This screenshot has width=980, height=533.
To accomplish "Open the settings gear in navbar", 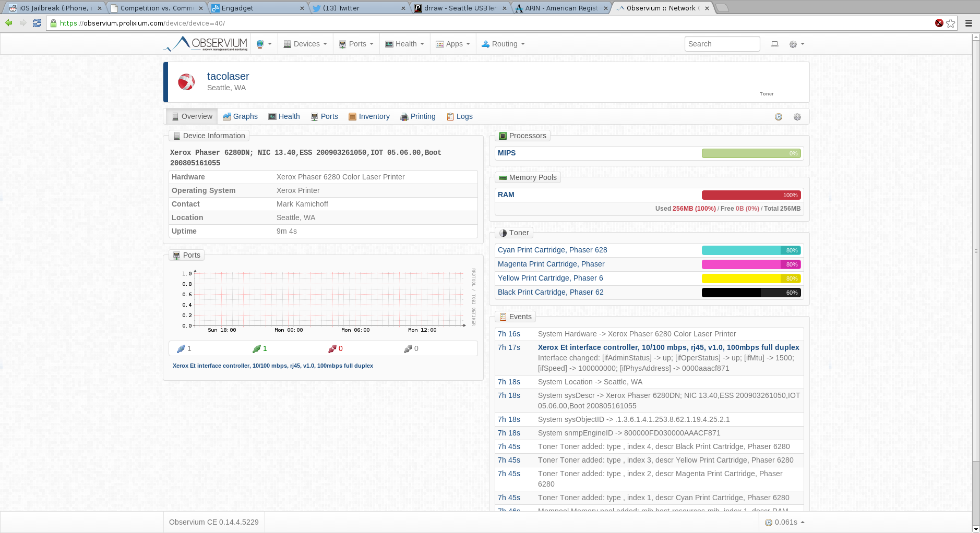I will (x=796, y=44).
